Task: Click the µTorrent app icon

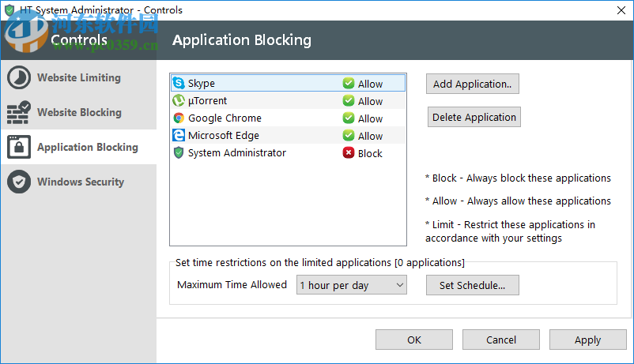Action: coord(179,100)
